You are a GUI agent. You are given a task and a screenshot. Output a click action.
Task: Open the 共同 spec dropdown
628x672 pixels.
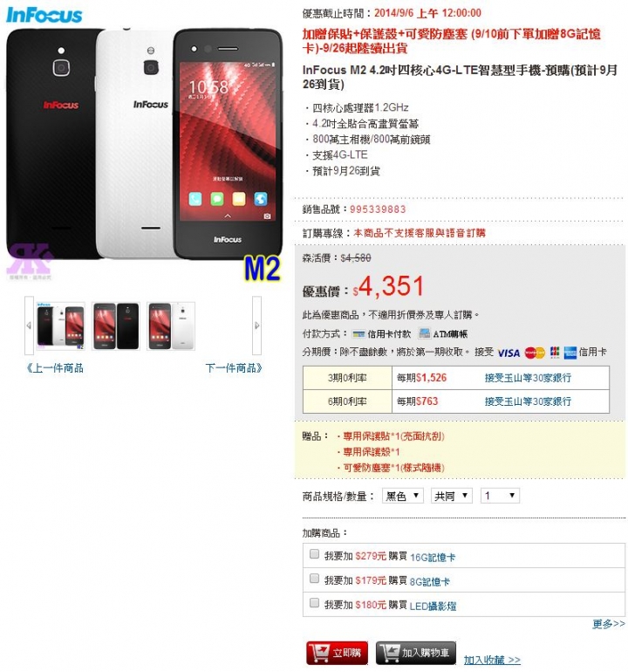(452, 496)
